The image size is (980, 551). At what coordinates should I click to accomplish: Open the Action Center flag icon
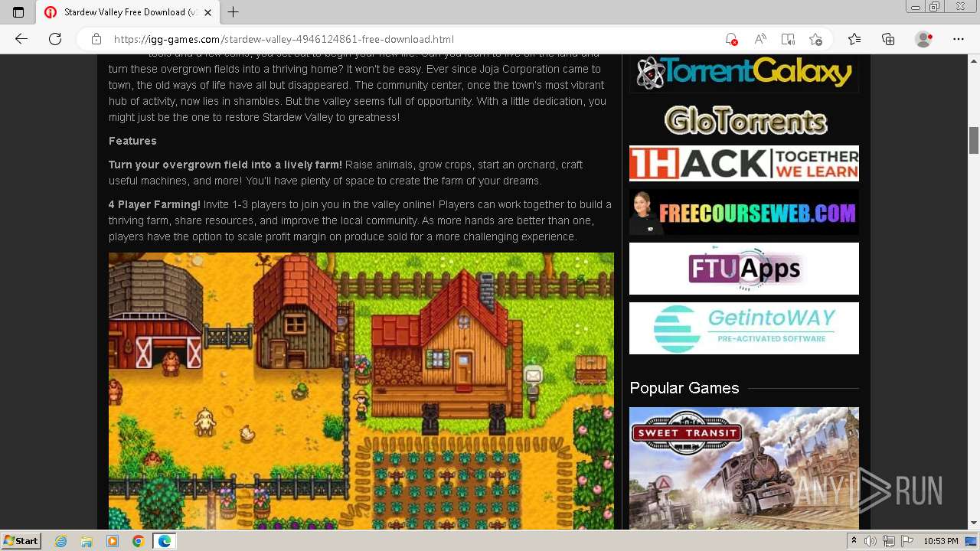tap(907, 541)
